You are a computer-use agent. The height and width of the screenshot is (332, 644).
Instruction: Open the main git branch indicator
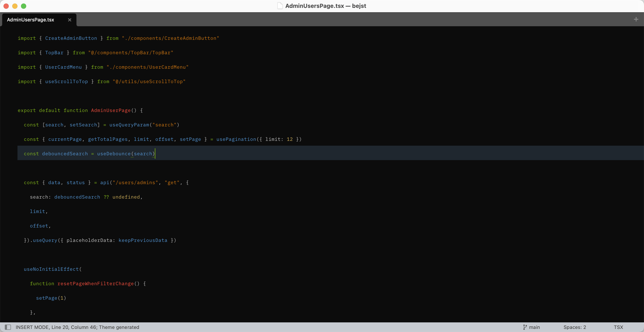click(531, 327)
